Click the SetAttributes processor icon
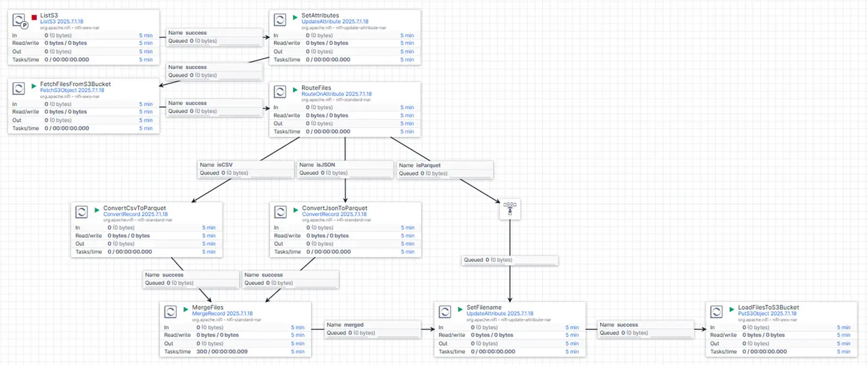Viewport: 868px width, 365px height. click(280, 21)
